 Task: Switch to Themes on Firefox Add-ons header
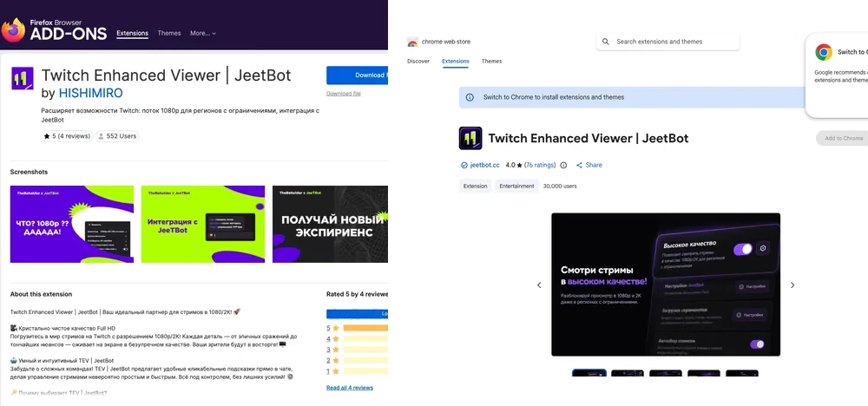(169, 33)
